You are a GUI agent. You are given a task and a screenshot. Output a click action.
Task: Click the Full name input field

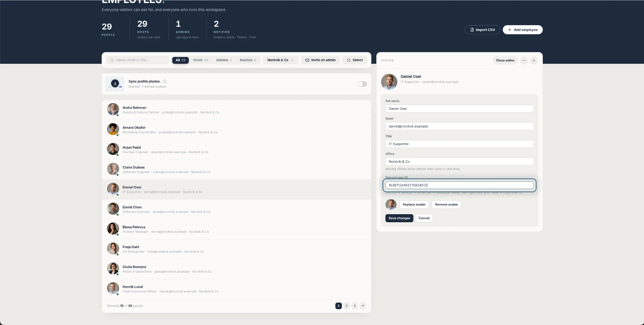coord(459,109)
